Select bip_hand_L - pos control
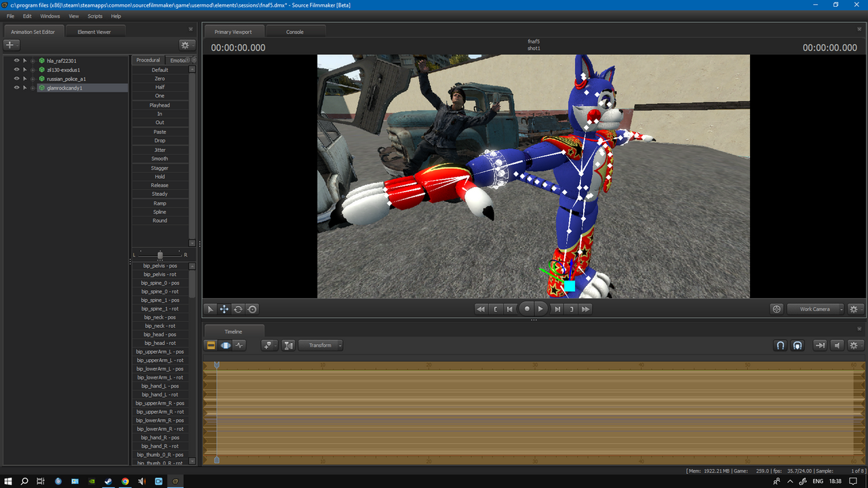This screenshot has width=868, height=488. click(161, 386)
